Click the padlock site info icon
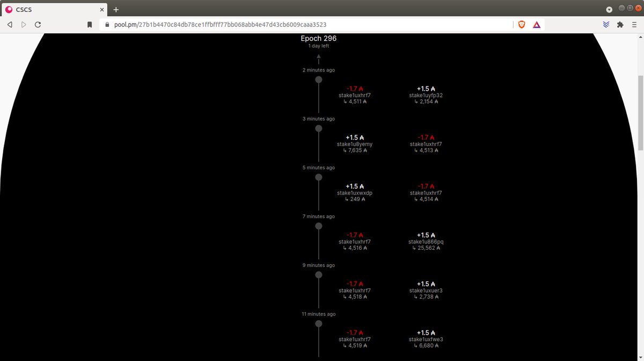Screen dimensions: 644x361 click(x=107, y=25)
